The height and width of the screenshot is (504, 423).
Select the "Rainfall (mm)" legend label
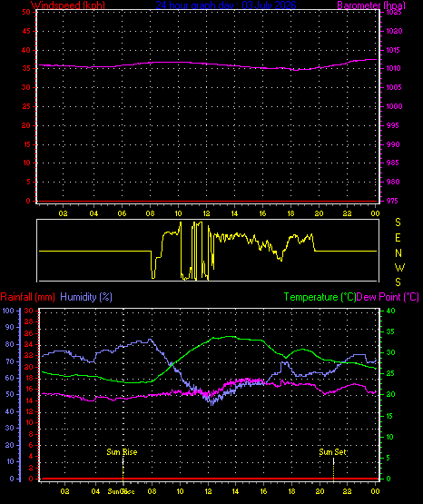27,297
